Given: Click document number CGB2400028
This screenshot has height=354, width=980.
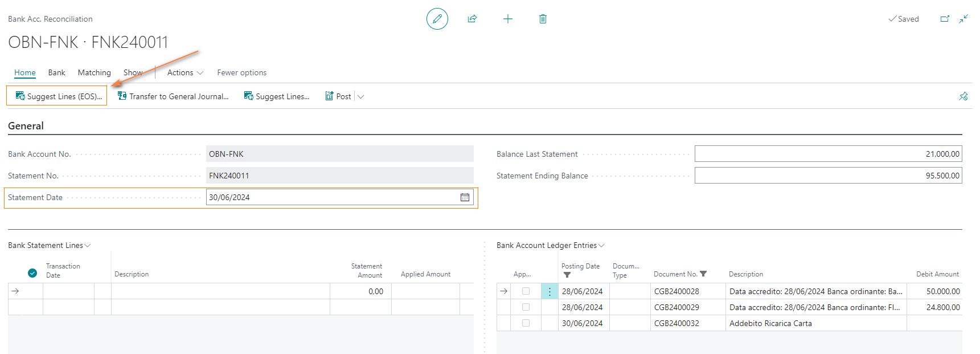Looking at the screenshot, I should pyautogui.click(x=676, y=291).
